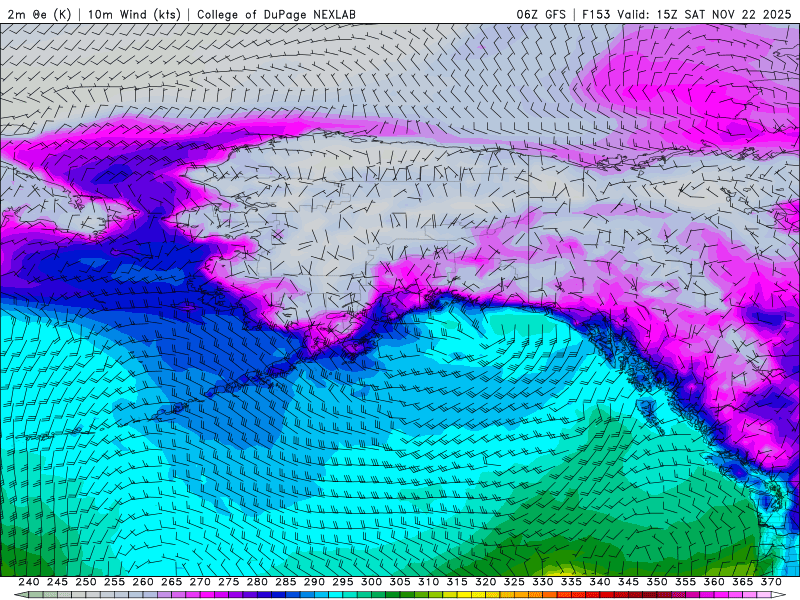Click the 355 value on the color scale
The image size is (800, 600).
[686, 582]
